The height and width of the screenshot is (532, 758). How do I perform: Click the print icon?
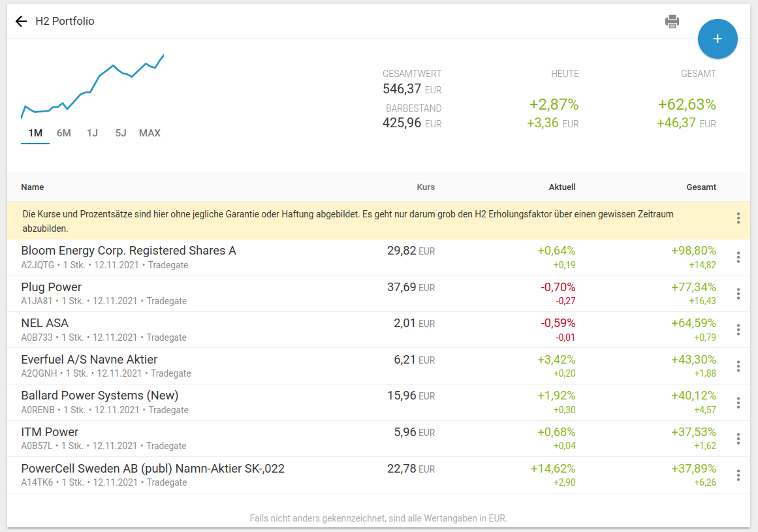tap(672, 22)
